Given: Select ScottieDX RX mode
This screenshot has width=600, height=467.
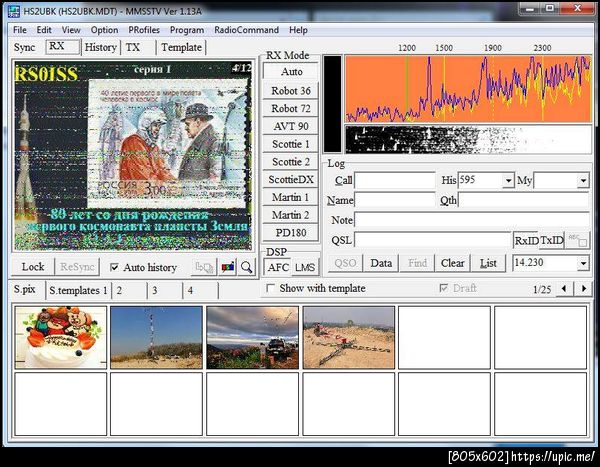Looking at the screenshot, I should [291, 179].
